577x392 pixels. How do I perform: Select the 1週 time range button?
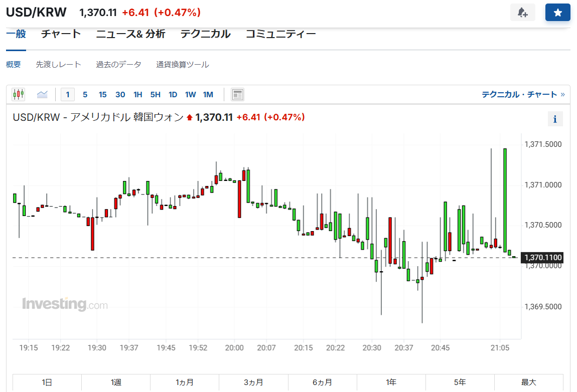click(116, 382)
